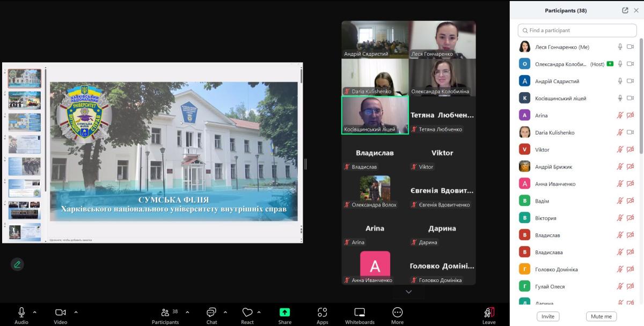This screenshot has width=644, height=326.
Task: Toggle the Video camera on or off
Action: pyautogui.click(x=60, y=312)
